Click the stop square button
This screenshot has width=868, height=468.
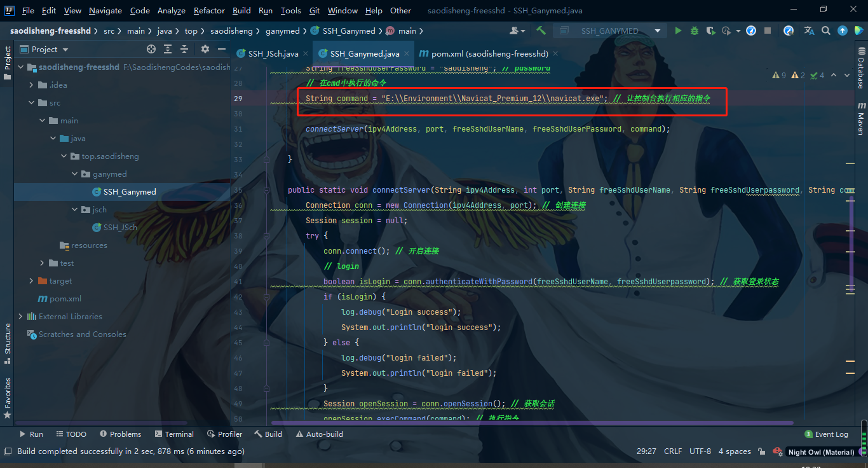tap(768, 31)
